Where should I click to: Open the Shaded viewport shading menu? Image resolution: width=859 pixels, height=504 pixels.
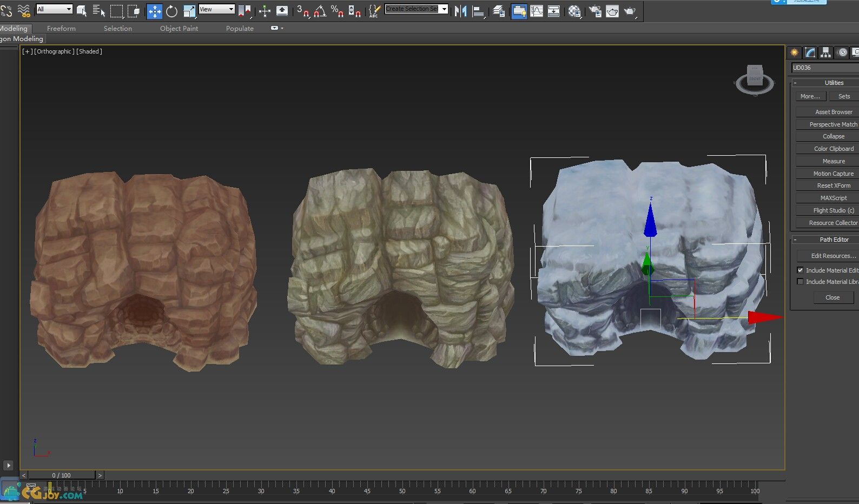89,51
